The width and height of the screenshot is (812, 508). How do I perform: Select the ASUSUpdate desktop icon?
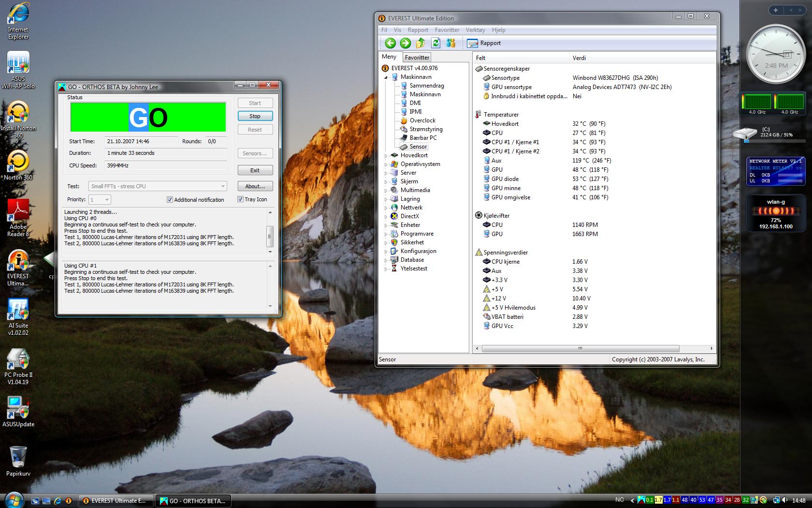[18, 412]
